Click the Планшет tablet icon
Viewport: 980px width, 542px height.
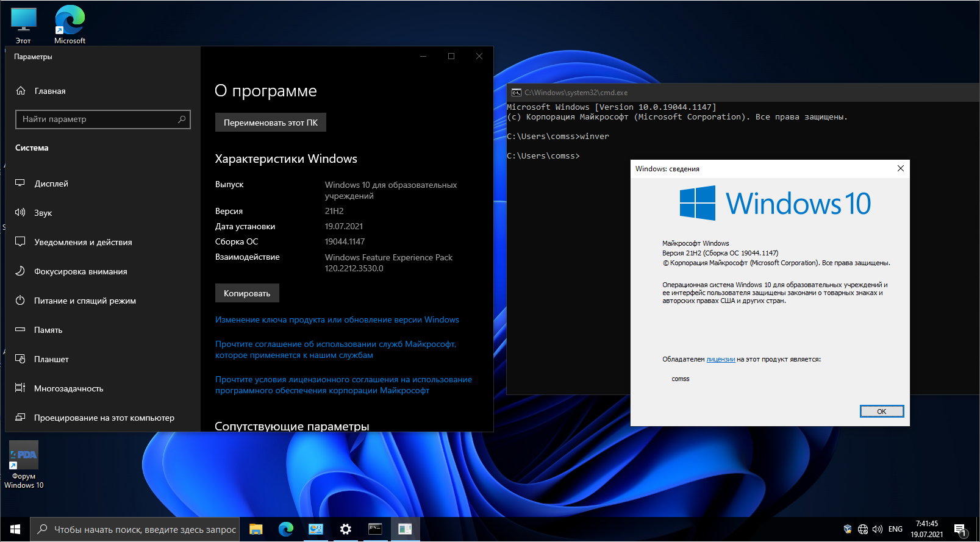click(20, 359)
